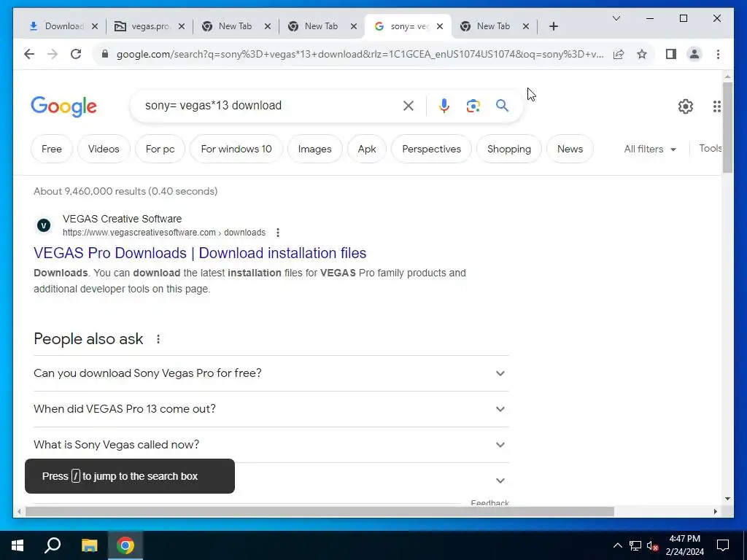This screenshot has width=747, height=560.
Task: Expand When did VEGAS Pro 13 come out
Action: (x=271, y=409)
